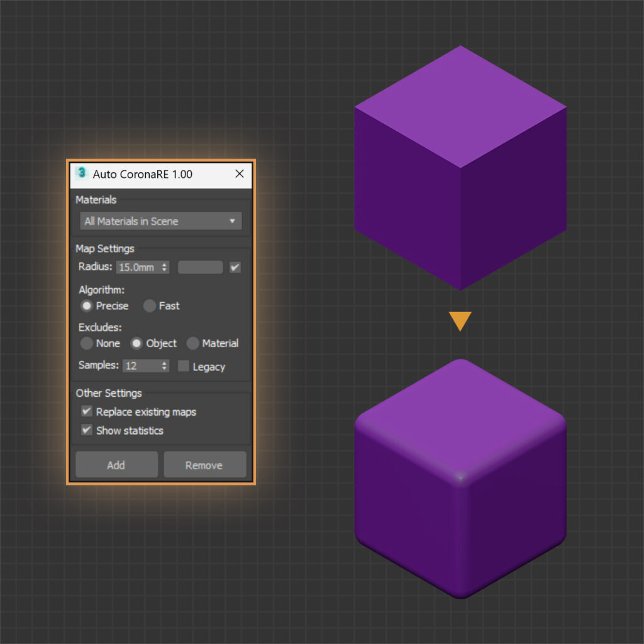
Task: Click the Auto CoronaRE 1.00 title text
Action: tap(143, 174)
